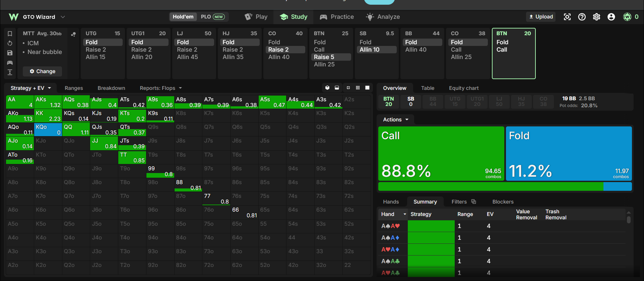This screenshot has width=644, height=281.
Task: Switch game type to Hold'em
Action: pyautogui.click(x=183, y=17)
